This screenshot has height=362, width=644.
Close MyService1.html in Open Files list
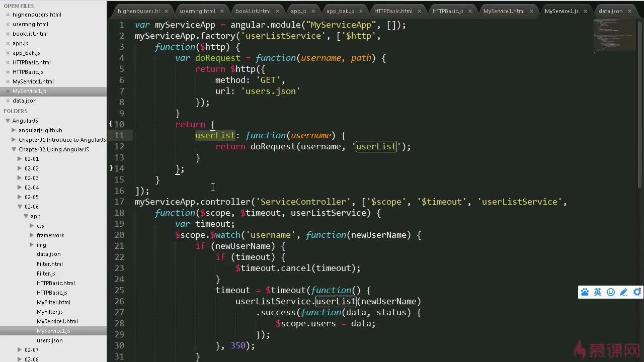(x=8, y=81)
